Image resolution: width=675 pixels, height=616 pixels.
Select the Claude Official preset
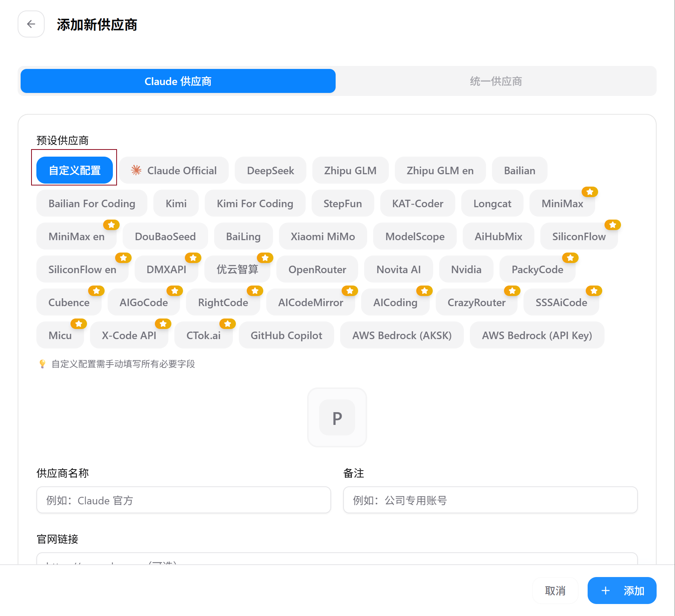point(174,170)
